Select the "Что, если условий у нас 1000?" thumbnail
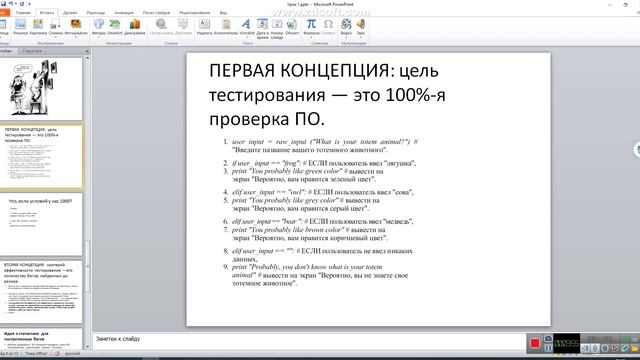The width and height of the screenshot is (640, 360). [41, 224]
